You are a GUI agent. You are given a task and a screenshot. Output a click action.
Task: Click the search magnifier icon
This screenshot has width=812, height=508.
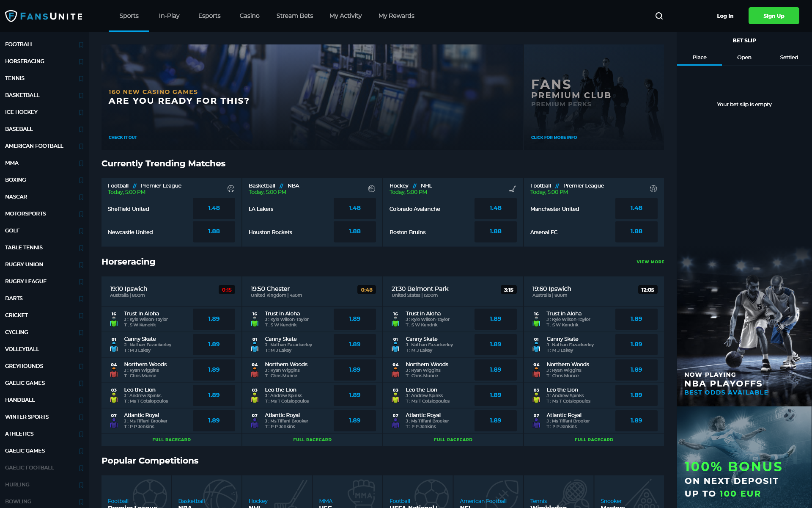coord(659,16)
